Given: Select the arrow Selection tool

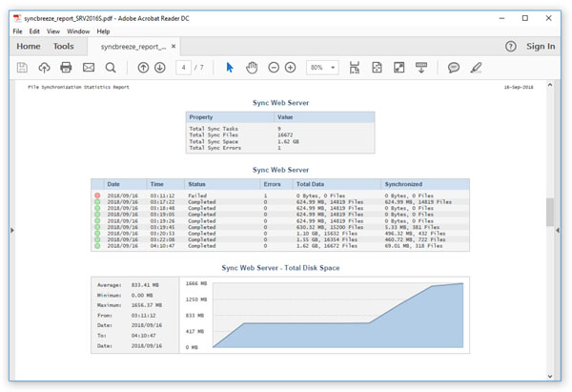Looking at the screenshot, I should [230, 68].
